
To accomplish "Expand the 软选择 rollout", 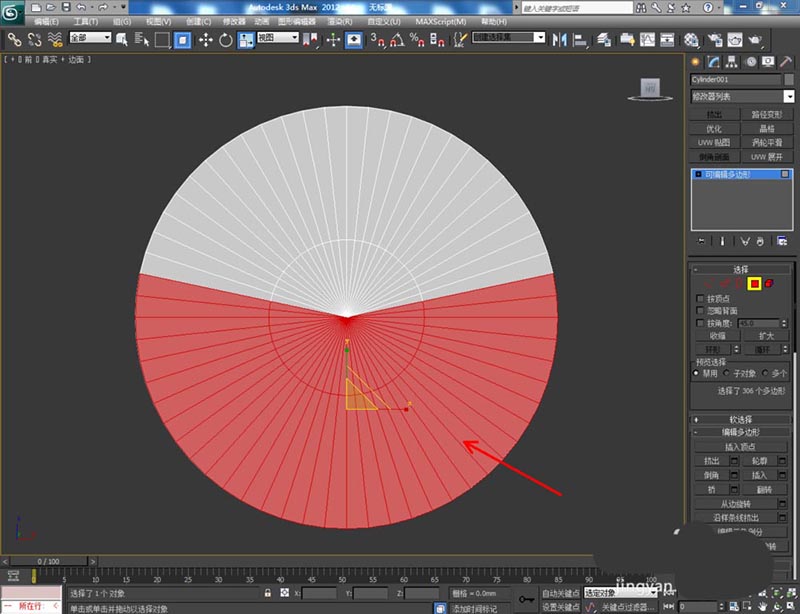I will 740,419.
